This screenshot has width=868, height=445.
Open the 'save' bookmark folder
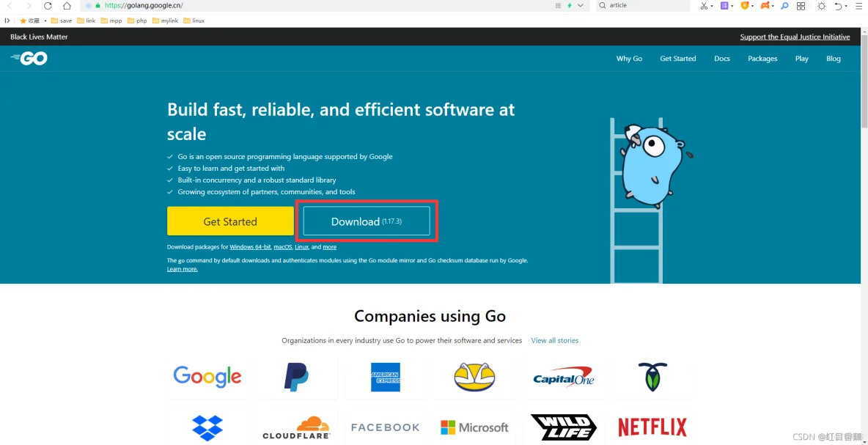[x=62, y=21]
